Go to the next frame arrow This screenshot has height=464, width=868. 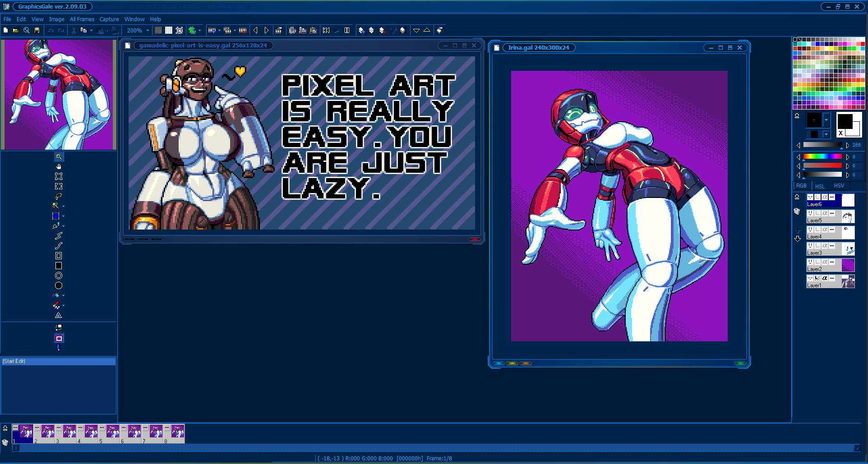[267, 30]
